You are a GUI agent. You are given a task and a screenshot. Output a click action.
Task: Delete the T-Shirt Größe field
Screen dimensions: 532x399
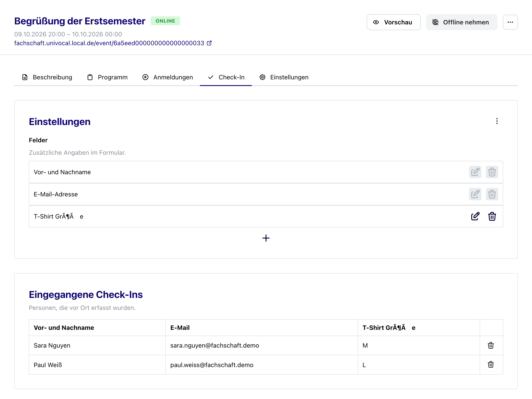[492, 216]
